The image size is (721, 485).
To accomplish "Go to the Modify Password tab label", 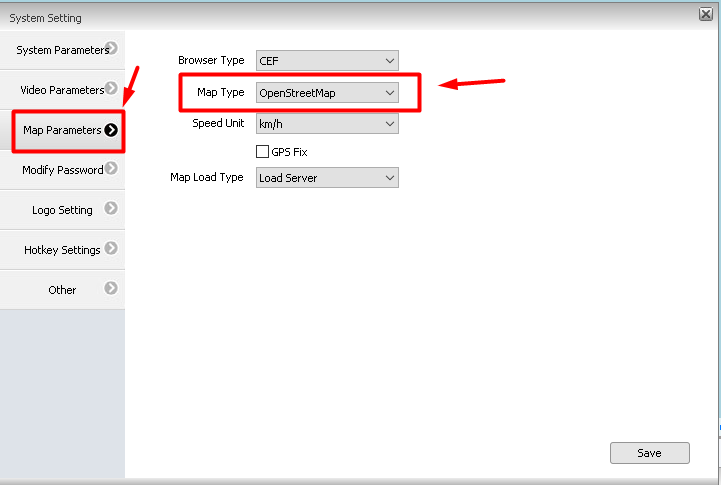I will [62, 170].
